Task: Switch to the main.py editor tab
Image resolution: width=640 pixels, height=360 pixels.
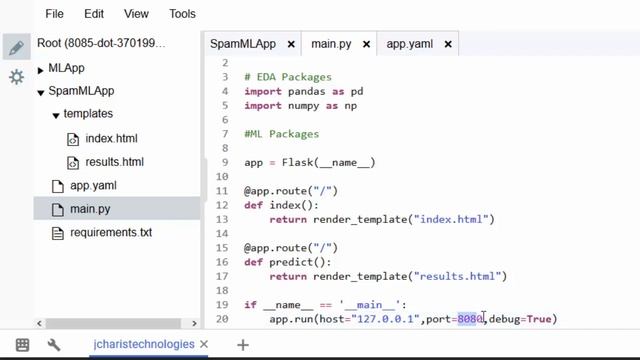Action: (x=331, y=44)
